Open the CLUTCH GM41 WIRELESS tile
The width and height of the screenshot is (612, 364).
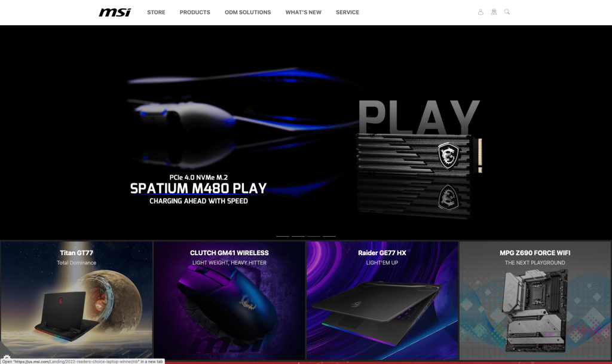tap(229, 301)
